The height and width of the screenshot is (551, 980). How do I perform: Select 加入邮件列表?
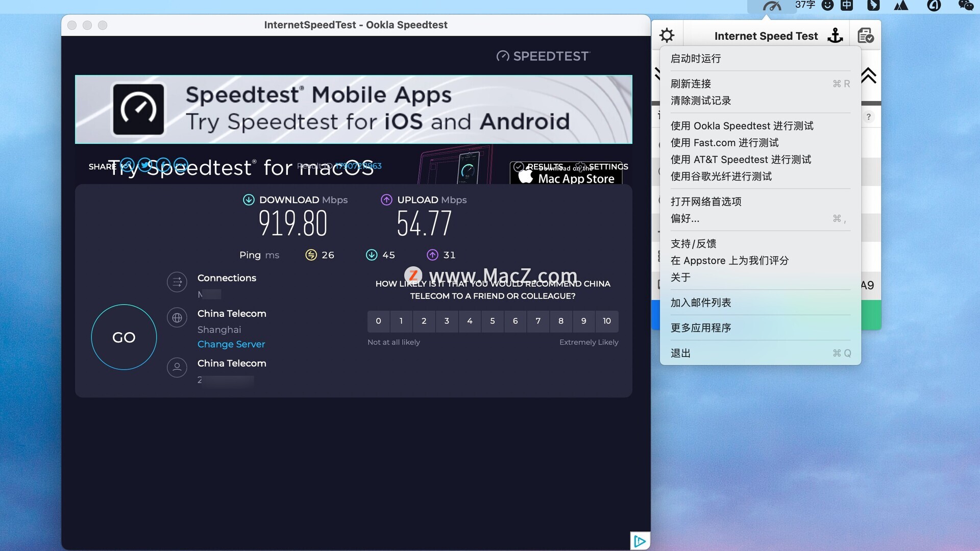[x=760, y=303]
